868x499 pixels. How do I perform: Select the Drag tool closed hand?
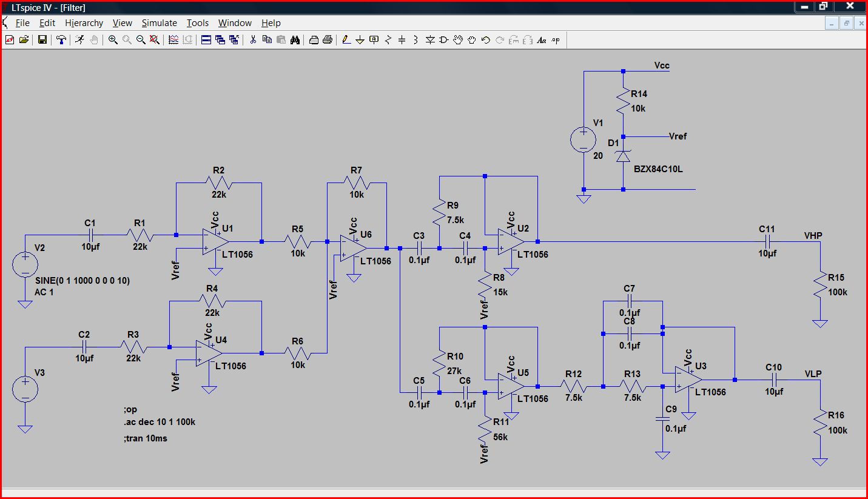(472, 40)
